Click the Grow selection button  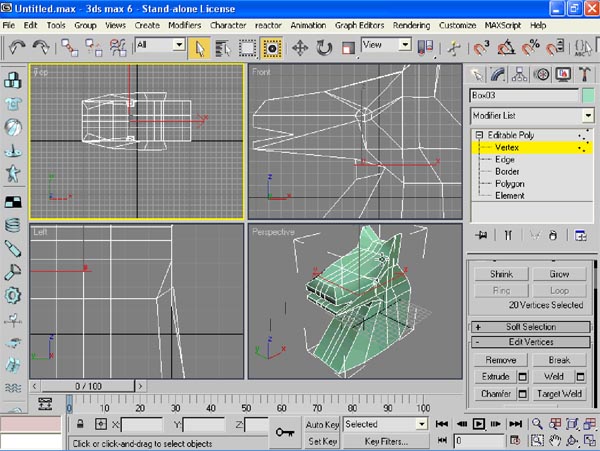coord(558,274)
